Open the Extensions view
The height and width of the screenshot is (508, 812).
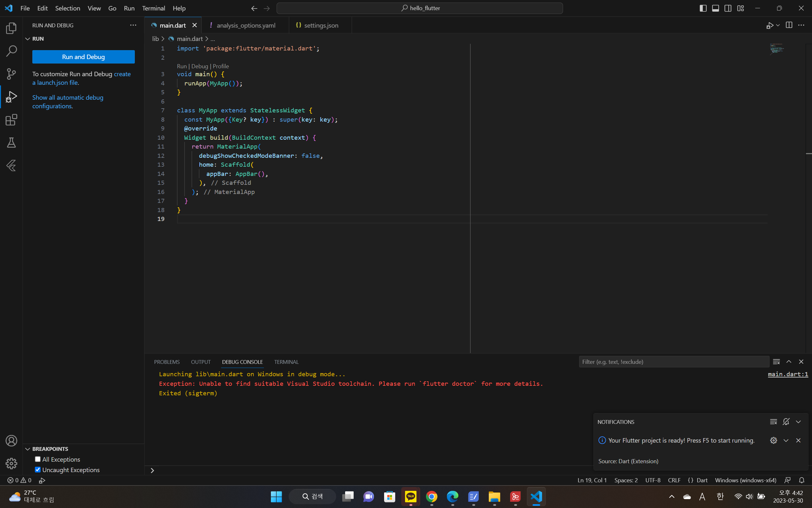[x=11, y=120]
